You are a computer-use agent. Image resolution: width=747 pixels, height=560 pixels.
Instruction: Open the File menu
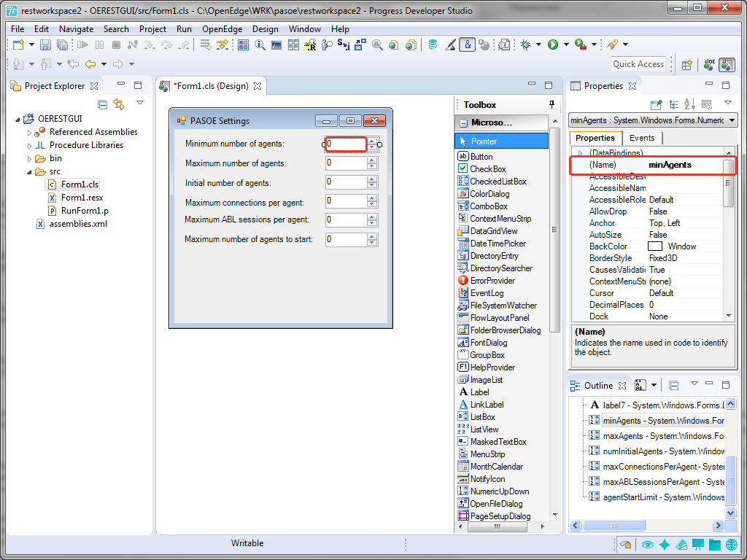tap(18, 29)
